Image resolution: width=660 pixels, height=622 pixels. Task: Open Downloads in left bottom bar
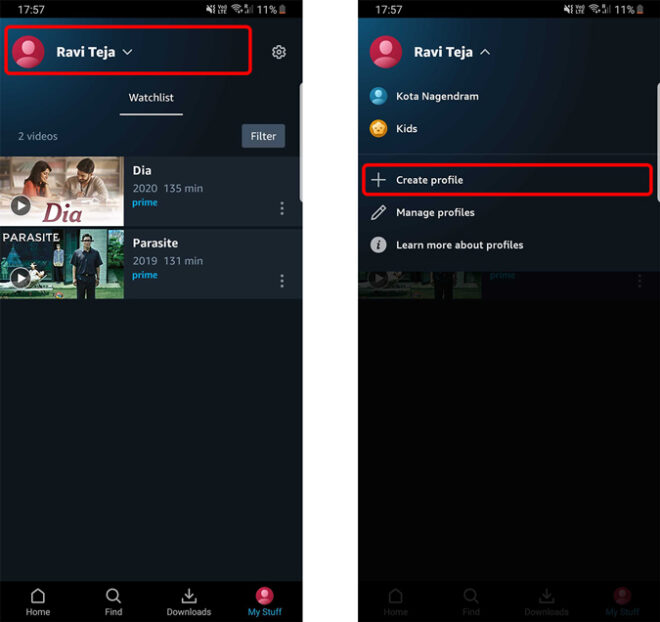coord(189,602)
